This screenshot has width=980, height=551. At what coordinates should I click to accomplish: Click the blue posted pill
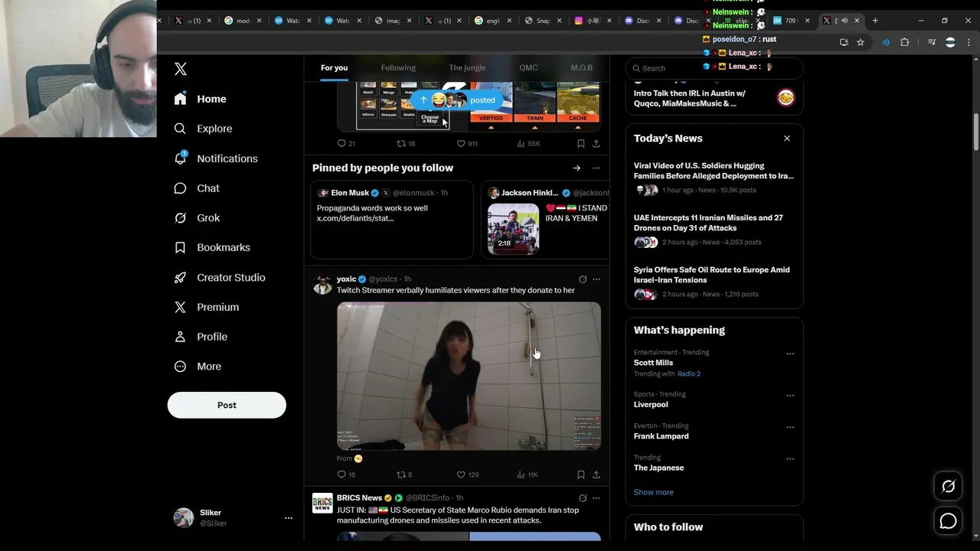pos(459,100)
